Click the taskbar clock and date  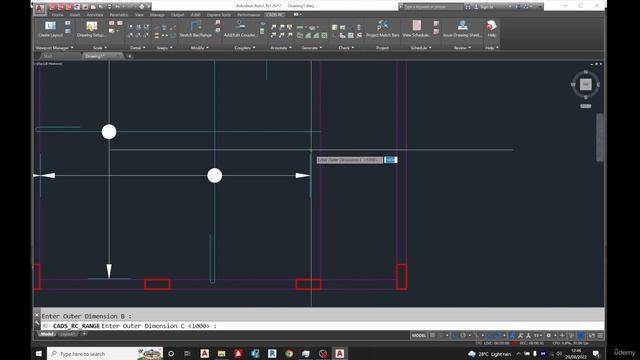pos(576,353)
